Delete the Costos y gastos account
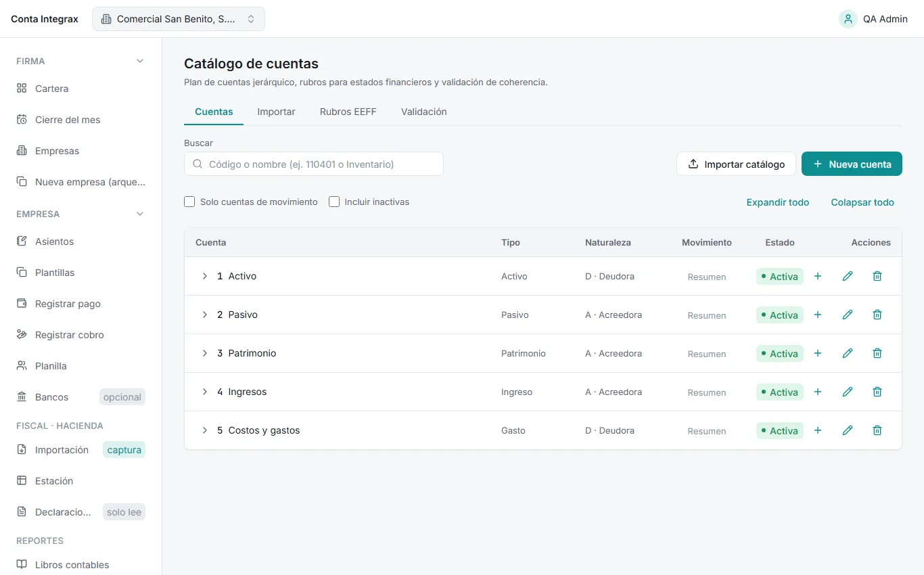 (877, 430)
